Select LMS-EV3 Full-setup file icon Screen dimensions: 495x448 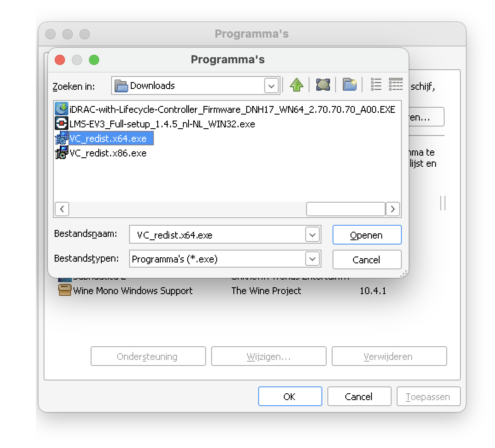pos(61,124)
